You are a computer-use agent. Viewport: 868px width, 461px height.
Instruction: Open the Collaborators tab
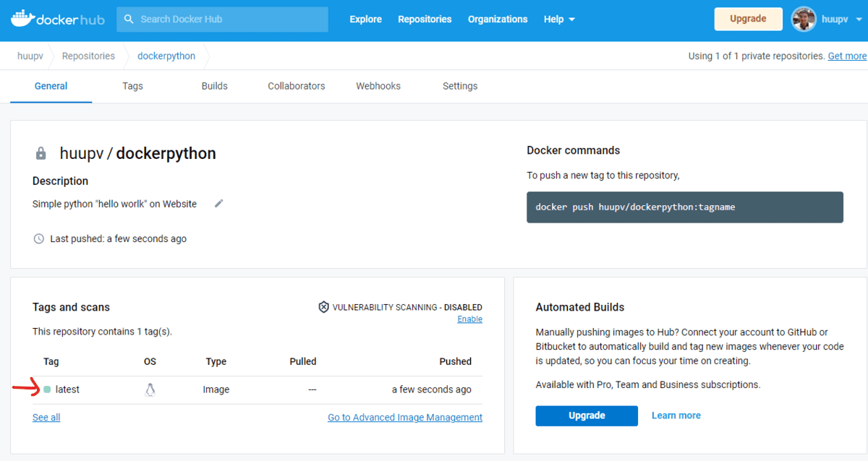(x=296, y=86)
